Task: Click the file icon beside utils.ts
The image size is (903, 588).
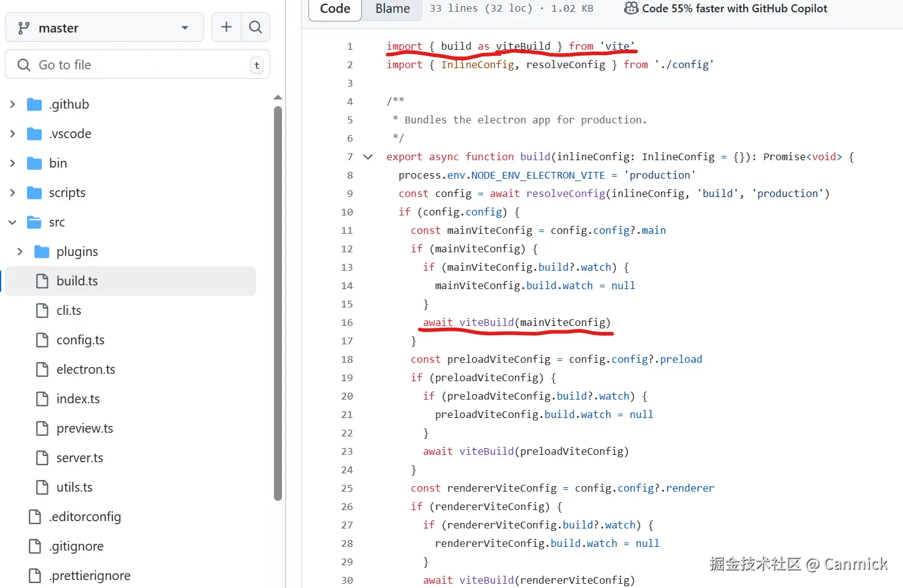Action: point(42,487)
